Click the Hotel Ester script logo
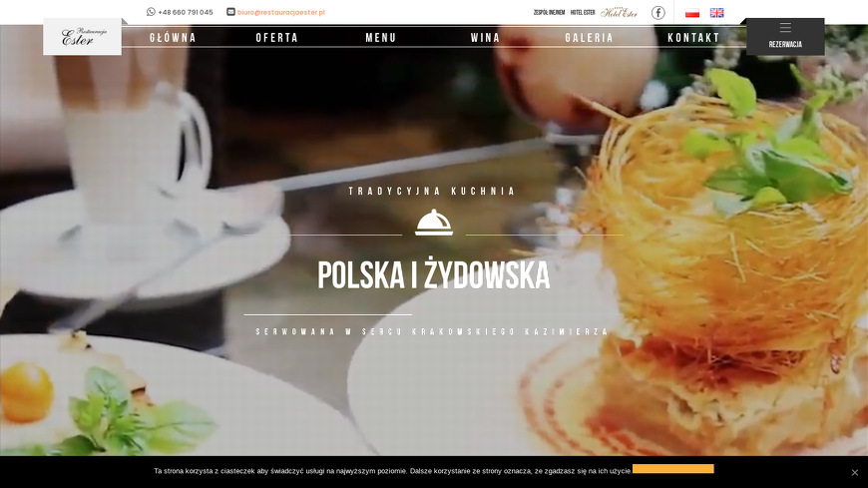Screen dimensions: 868x488 tap(619, 12)
